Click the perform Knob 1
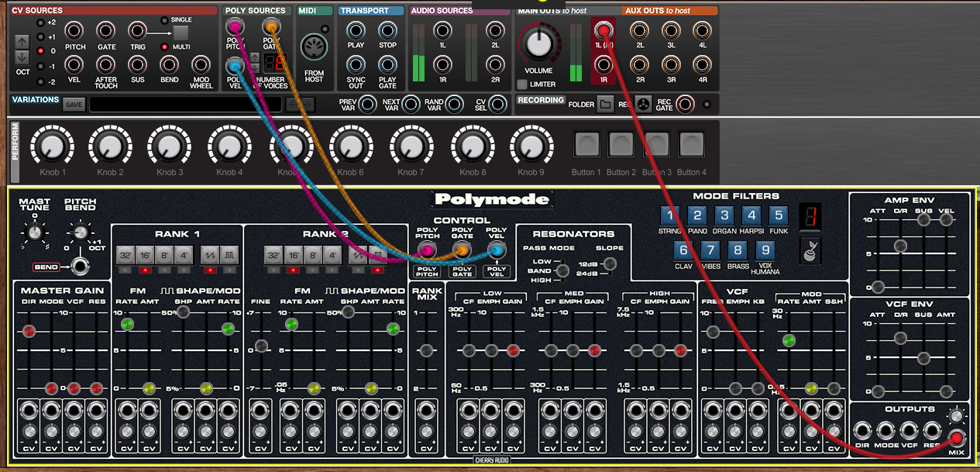980x472 pixels. [x=50, y=145]
